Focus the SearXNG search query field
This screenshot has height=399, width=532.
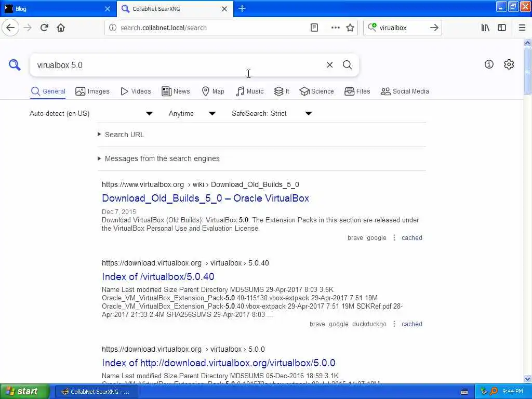point(177,65)
